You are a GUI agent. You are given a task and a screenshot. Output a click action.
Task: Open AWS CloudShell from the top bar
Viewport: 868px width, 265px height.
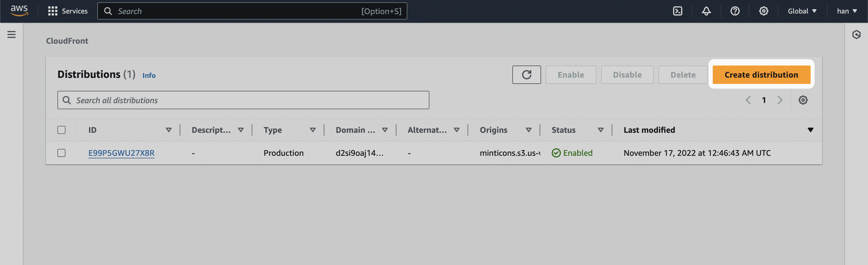pos(677,11)
